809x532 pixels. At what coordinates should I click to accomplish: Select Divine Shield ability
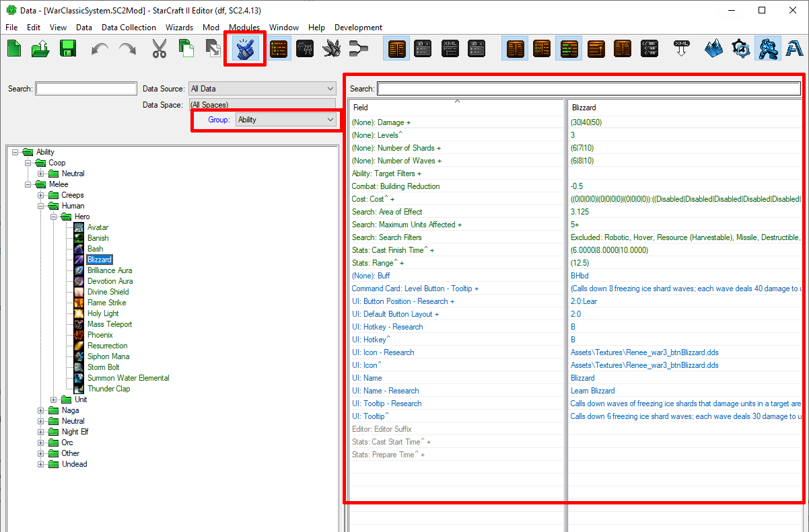[x=108, y=292]
